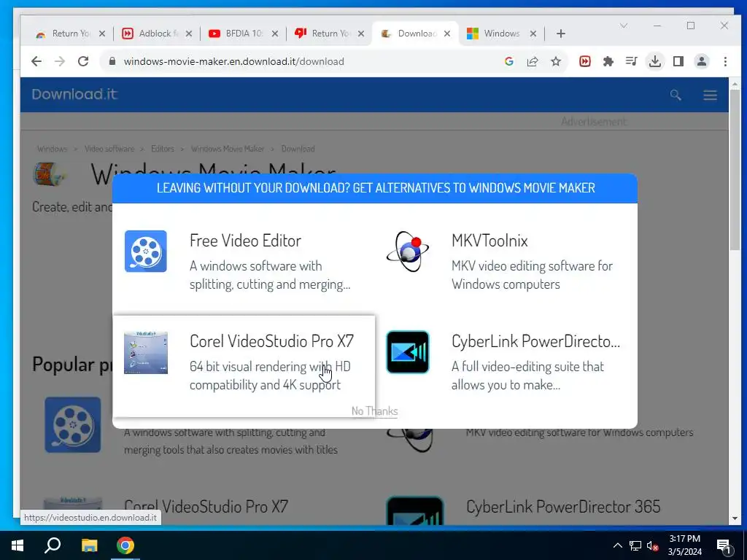This screenshot has height=560, width=747.
Task: Open Free Video Editor title link
Action: click(x=245, y=241)
